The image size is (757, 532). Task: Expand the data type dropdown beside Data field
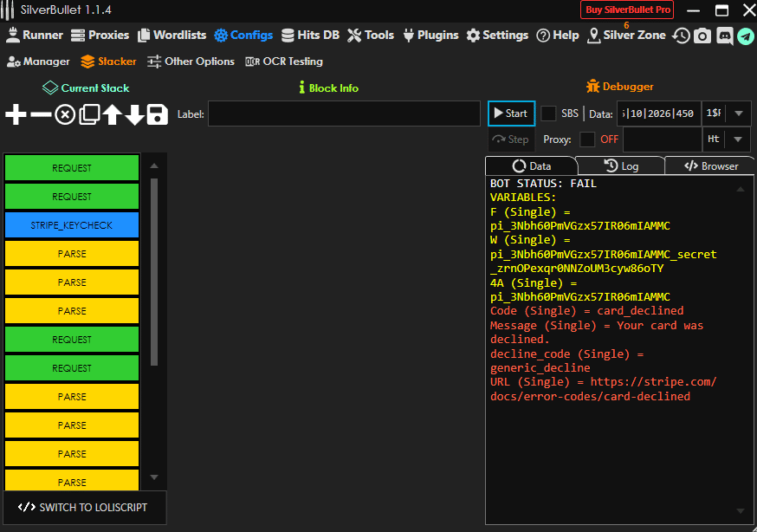(738, 114)
